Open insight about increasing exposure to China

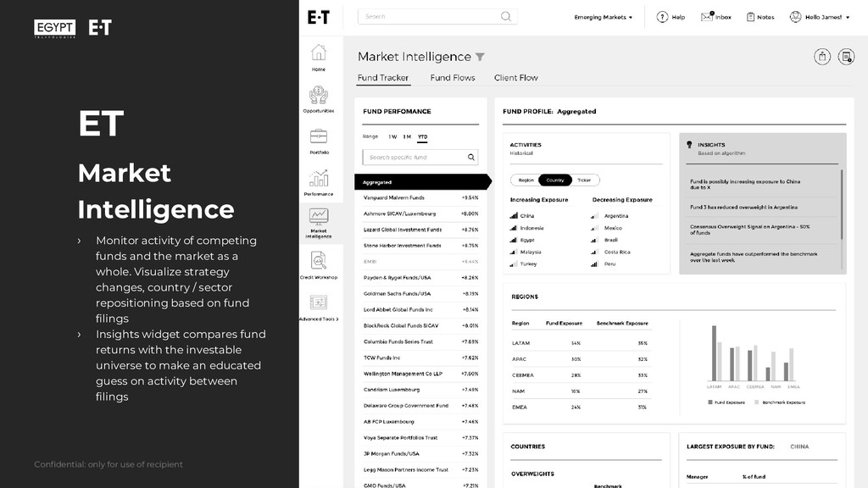745,184
